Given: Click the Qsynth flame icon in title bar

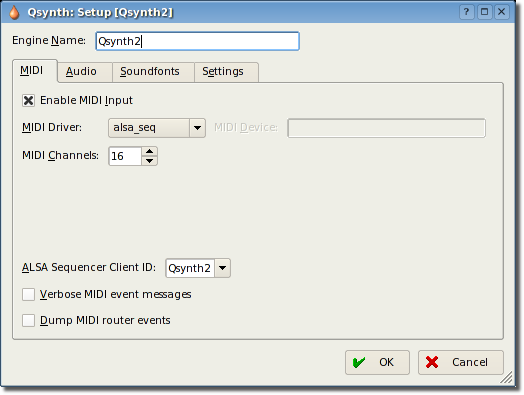Looking at the screenshot, I should pyautogui.click(x=14, y=13).
